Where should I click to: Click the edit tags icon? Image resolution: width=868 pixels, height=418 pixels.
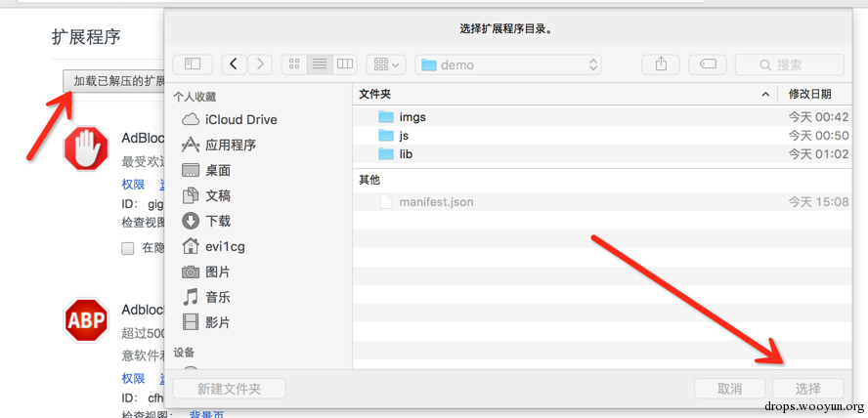click(708, 64)
